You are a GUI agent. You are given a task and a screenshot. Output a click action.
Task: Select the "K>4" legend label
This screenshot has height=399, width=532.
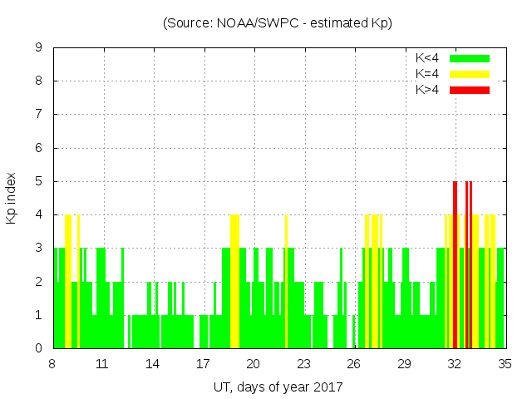point(427,90)
